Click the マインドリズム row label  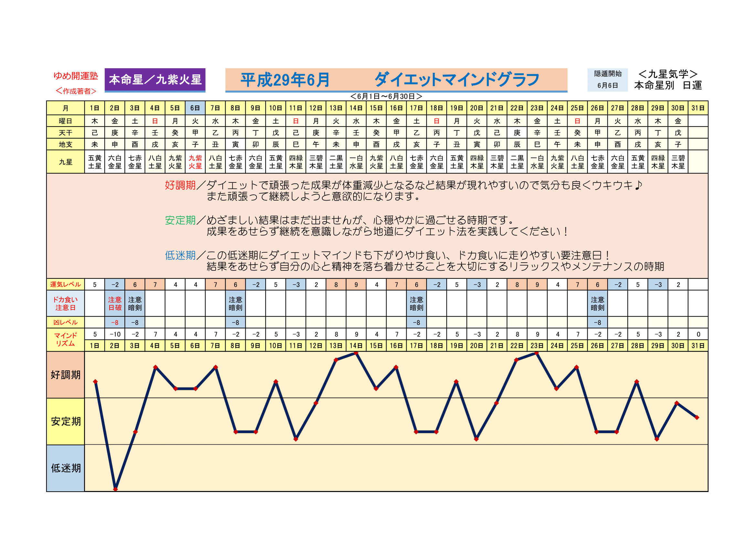66,339
